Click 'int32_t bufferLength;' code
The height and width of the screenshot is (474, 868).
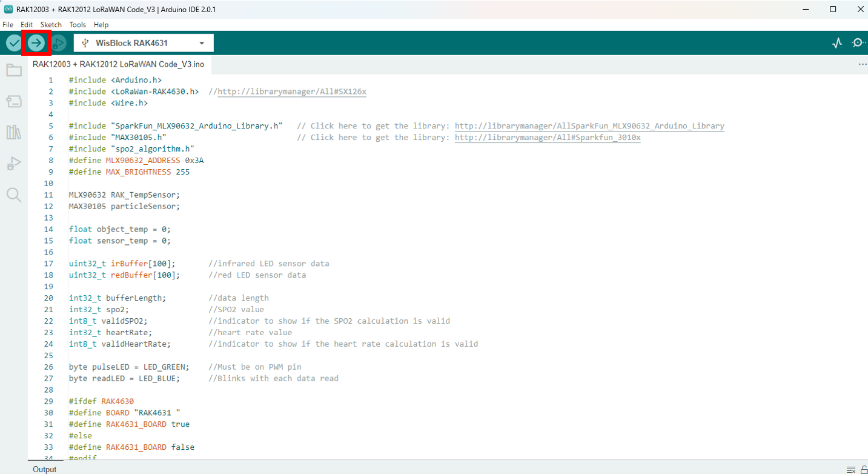pyautogui.click(x=118, y=298)
